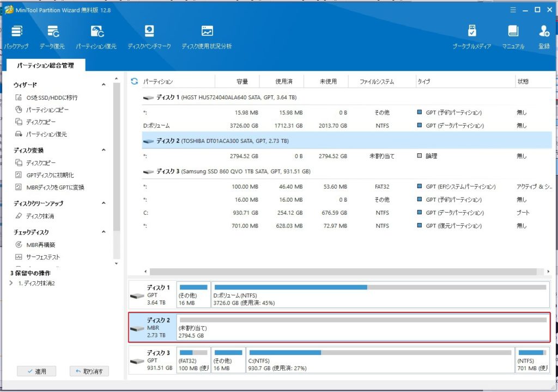Refresh the partition list with the reload icon
The image size is (558, 392).
tap(135, 81)
